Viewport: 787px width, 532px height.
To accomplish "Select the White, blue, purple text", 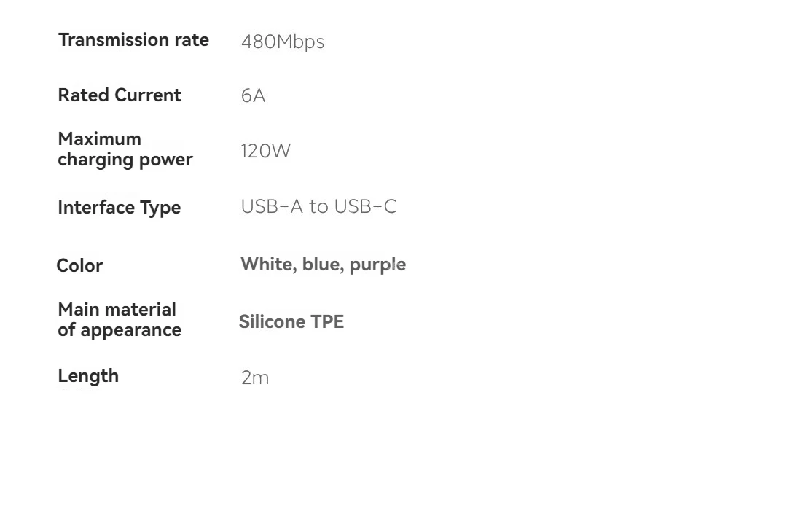I will 324,265.
